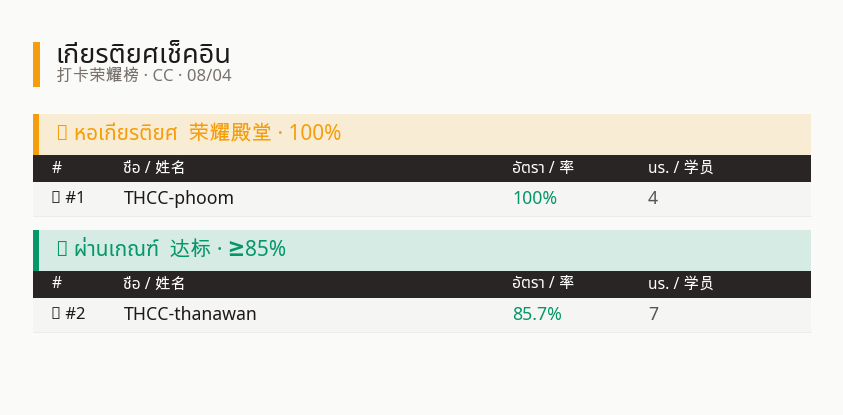Click the page title เกียรติยศเช็คอิน
This screenshot has width=843, height=415.
coord(144,54)
